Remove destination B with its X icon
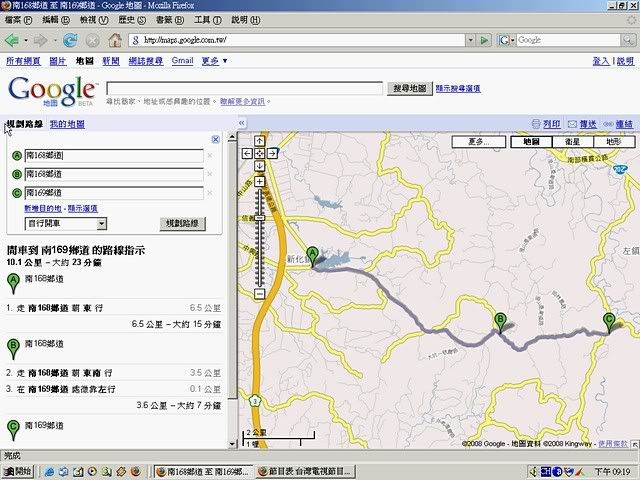Screen dimensions: 640x480 210,174
